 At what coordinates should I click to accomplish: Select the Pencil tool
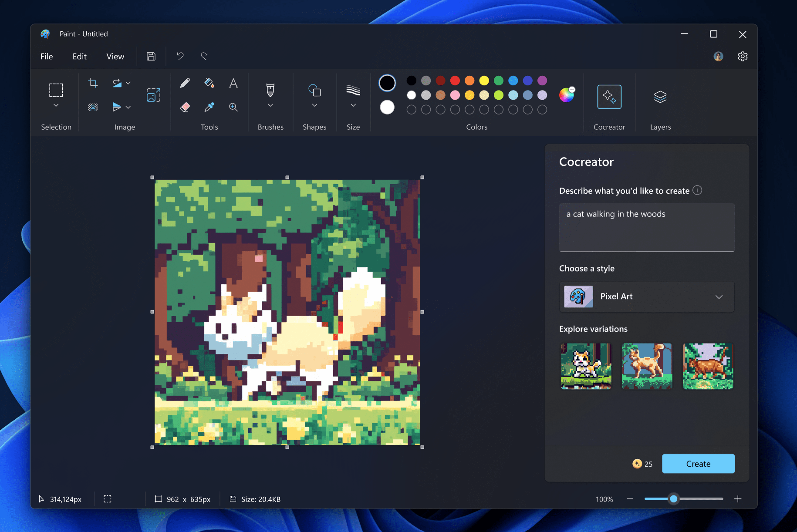point(185,83)
